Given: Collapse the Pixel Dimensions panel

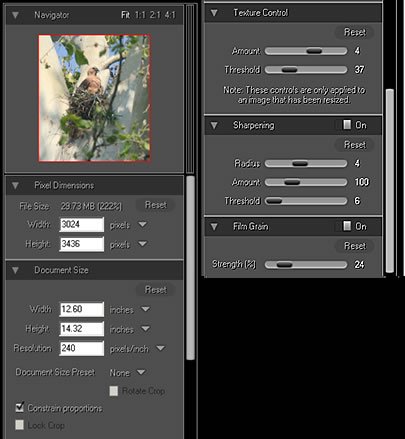Looking at the screenshot, I should pos(15,185).
